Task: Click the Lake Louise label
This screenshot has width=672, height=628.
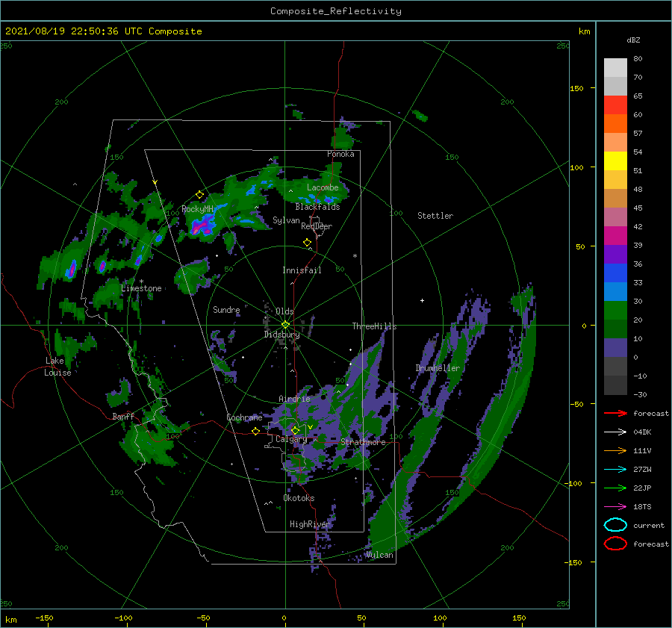Action: (x=57, y=367)
